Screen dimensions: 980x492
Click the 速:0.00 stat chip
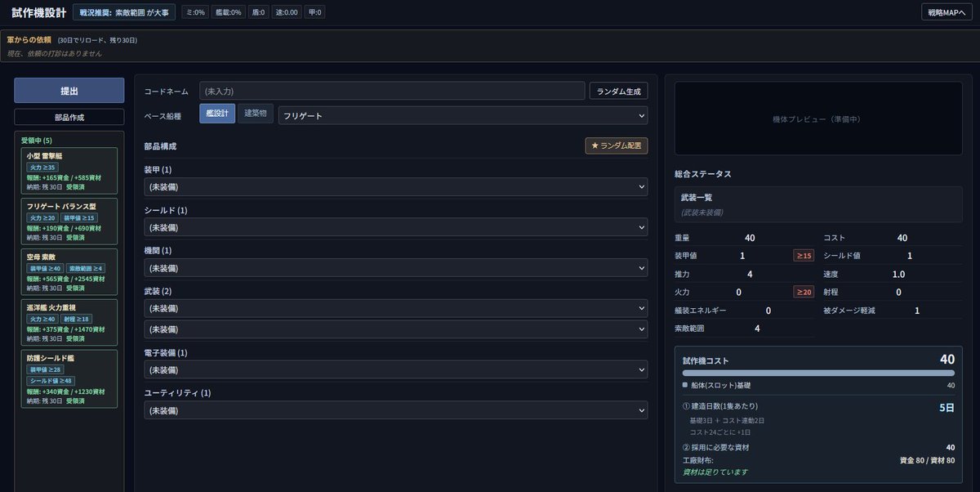click(x=287, y=12)
